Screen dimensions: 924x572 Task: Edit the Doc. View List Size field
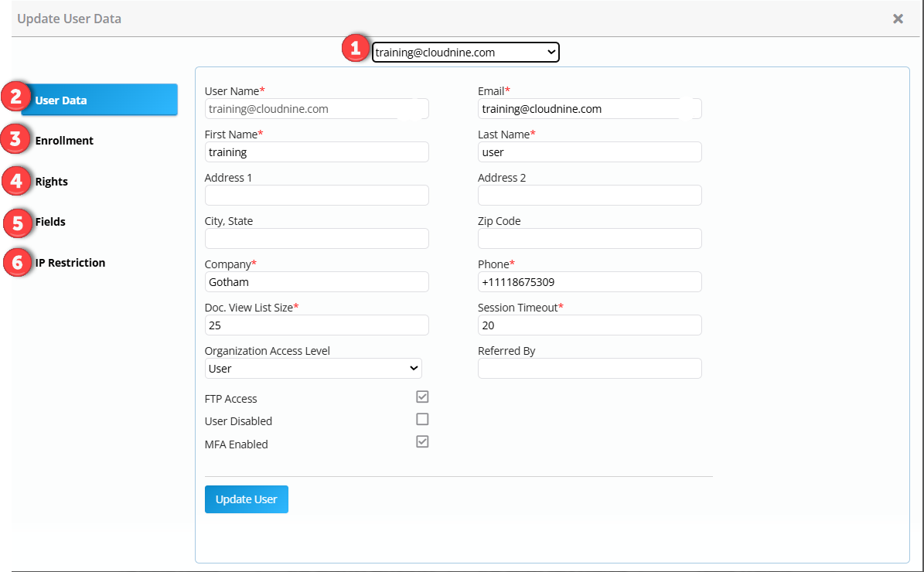316,325
